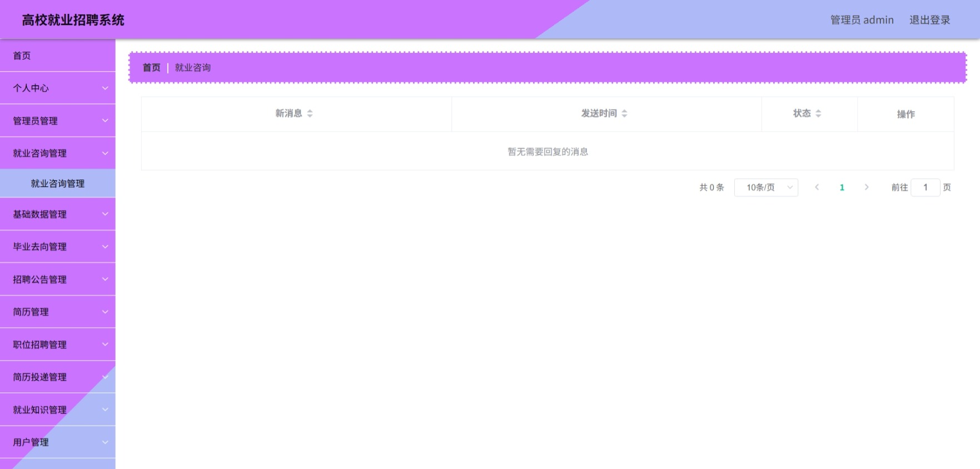The image size is (980, 469).
Task: Toggle the chevron beside the 就业咨询管理 parent menu
Action: (x=105, y=153)
